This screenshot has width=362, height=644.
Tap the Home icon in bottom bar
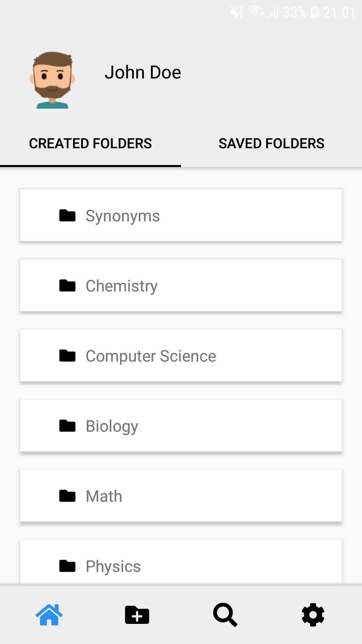49,614
